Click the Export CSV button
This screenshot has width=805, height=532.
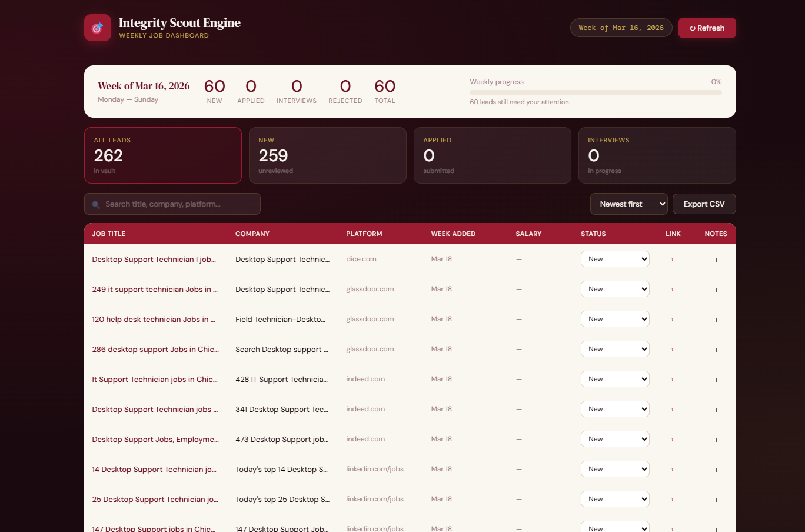[704, 204]
